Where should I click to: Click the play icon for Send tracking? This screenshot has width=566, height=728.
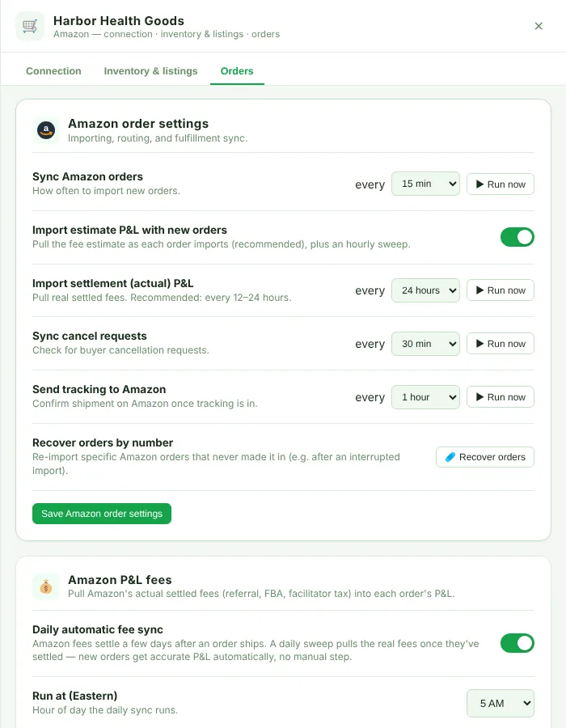(480, 397)
